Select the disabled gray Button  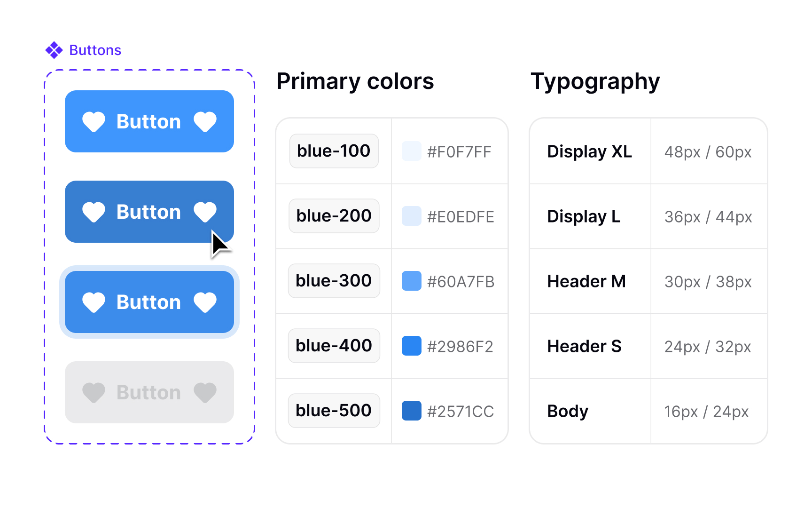tap(149, 392)
